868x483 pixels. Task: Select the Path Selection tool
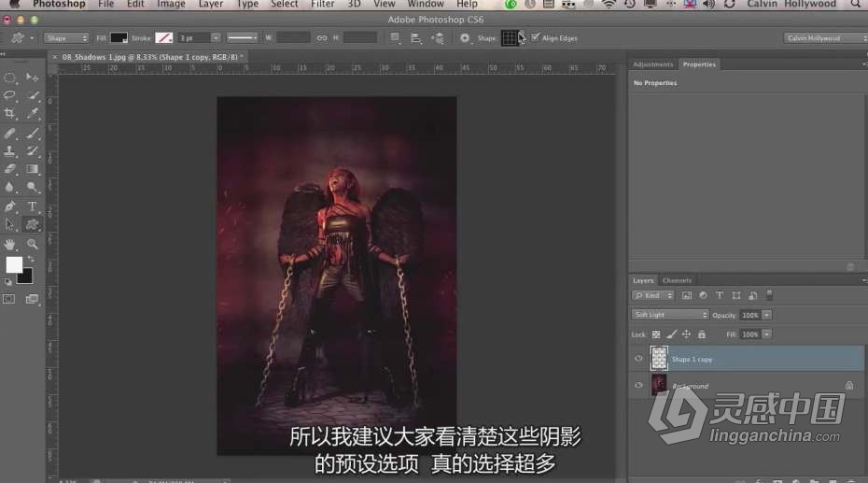[x=10, y=224]
